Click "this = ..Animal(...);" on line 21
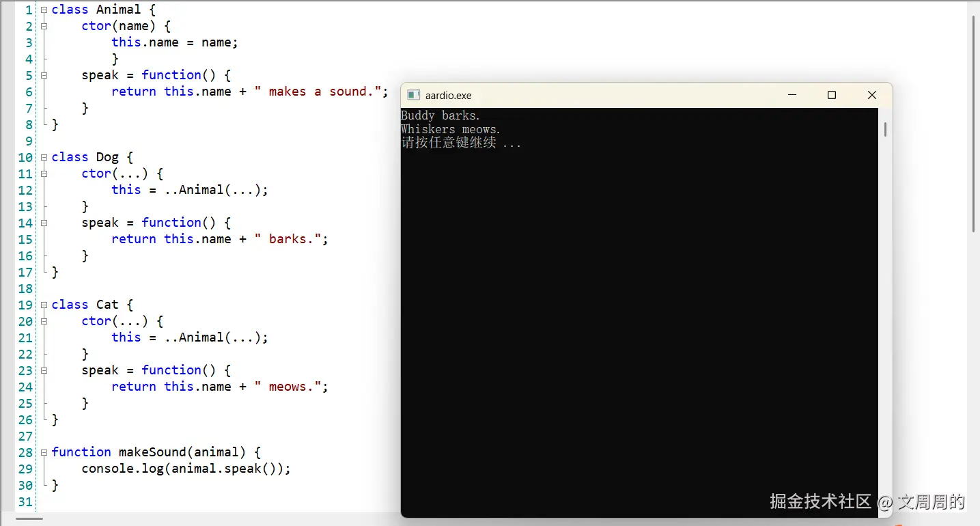This screenshot has height=526, width=980. coord(190,337)
